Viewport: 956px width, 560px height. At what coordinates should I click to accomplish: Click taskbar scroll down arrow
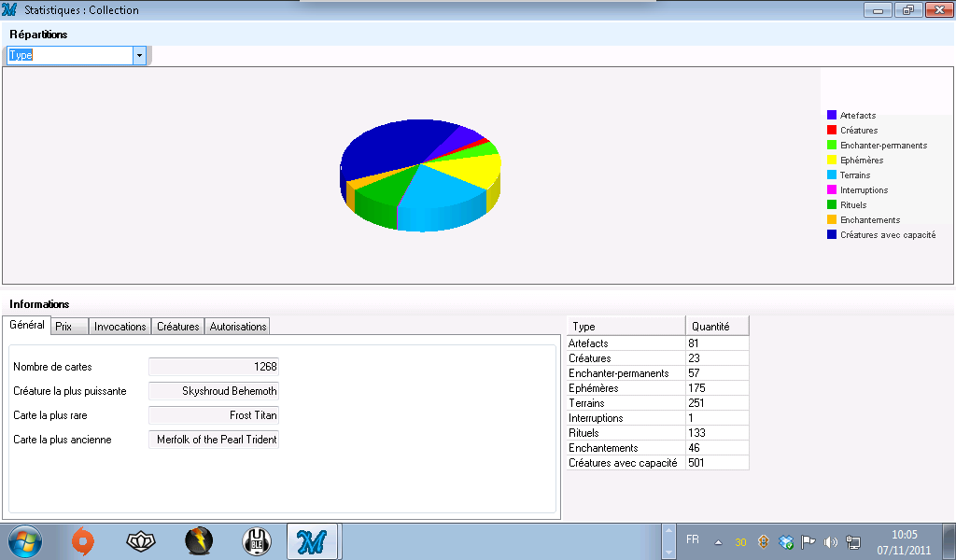click(x=668, y=551)
